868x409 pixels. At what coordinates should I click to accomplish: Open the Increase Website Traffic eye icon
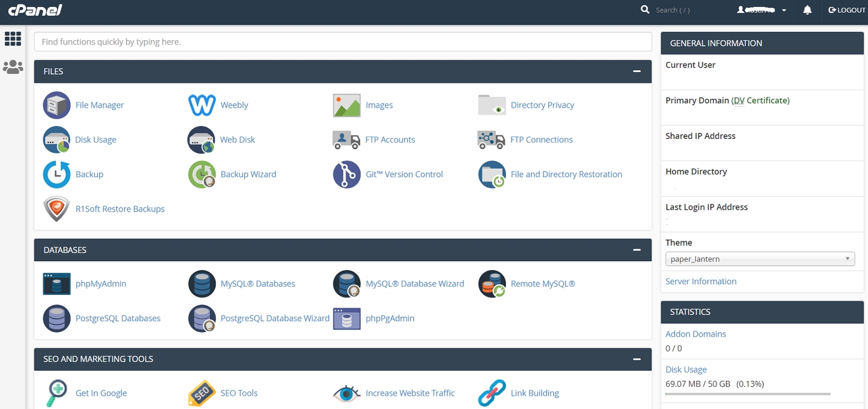click(347, 393)
